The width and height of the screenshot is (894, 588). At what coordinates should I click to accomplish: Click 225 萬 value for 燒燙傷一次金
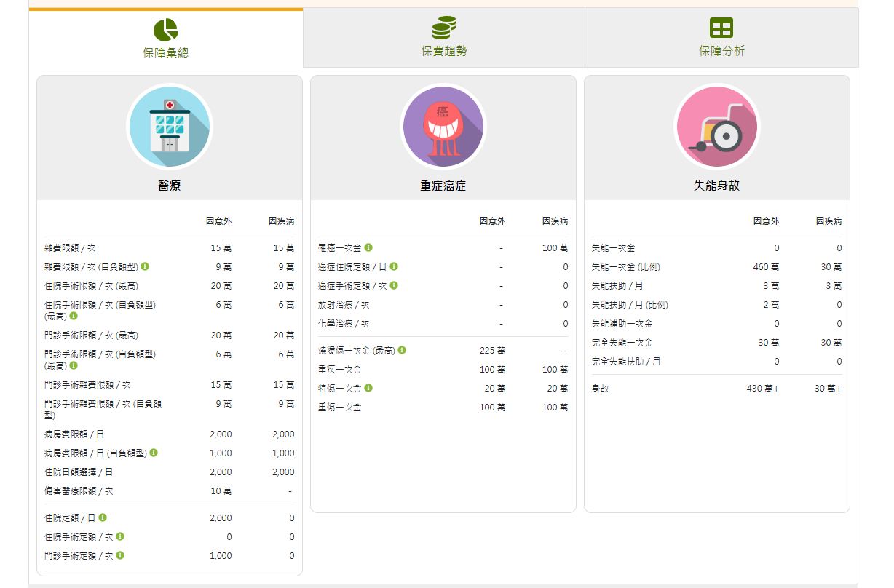[492, 351]
